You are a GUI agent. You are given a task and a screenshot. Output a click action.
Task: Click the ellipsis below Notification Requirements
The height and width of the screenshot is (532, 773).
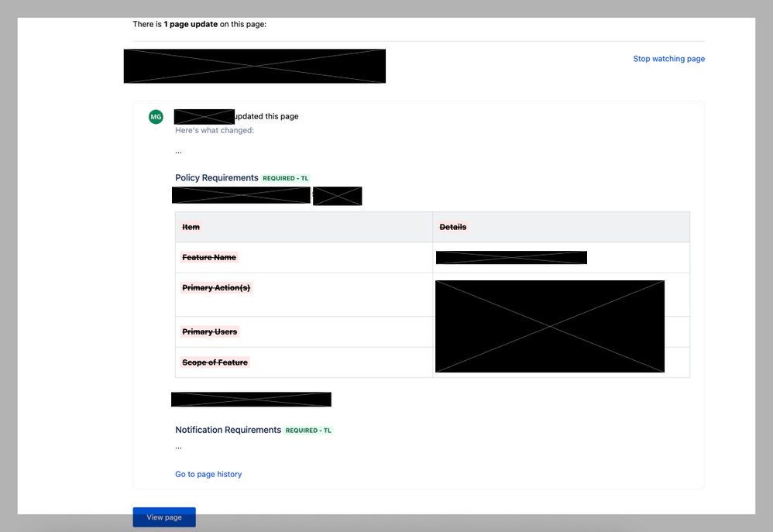pos(178,446)
